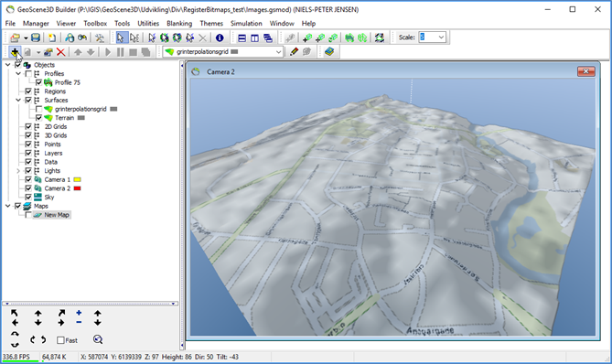The width and height of the screenshot is (612, 364).
Task: Click the magnifier zoom extents icon
Action: coord(98,340)
